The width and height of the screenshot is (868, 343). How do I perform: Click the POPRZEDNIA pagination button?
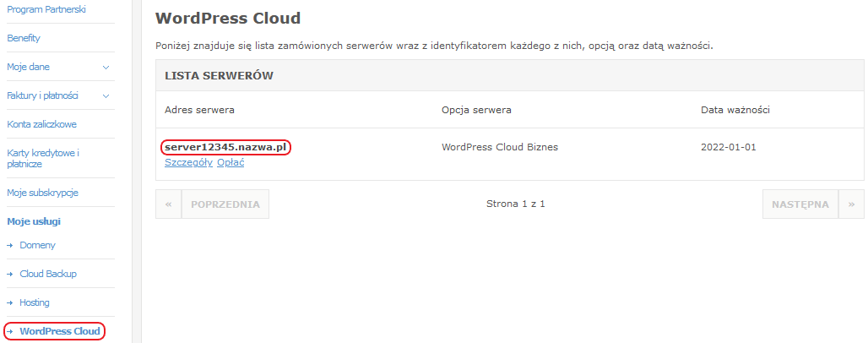225,204
